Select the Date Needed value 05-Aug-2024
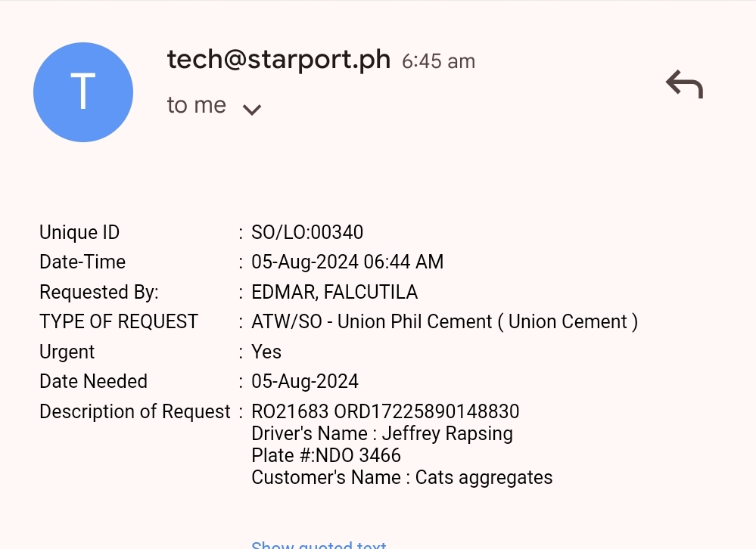 coord(305,382)
